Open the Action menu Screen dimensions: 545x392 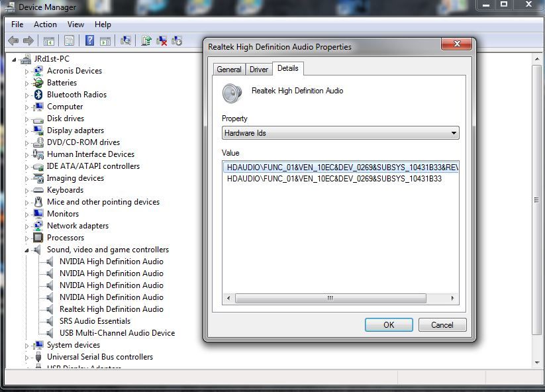45,24
